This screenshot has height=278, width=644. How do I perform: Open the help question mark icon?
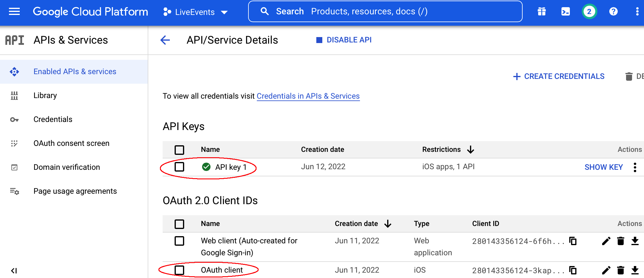[613, 12]
